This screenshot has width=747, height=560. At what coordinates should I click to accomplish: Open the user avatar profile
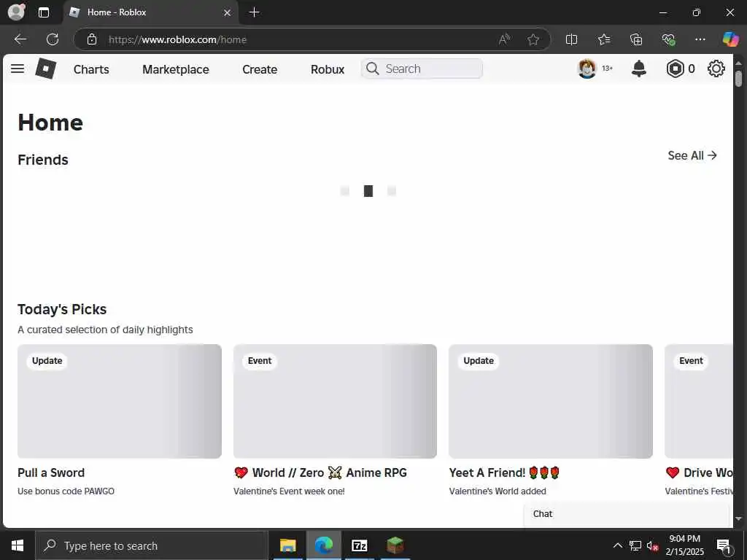tap(587, 69)
